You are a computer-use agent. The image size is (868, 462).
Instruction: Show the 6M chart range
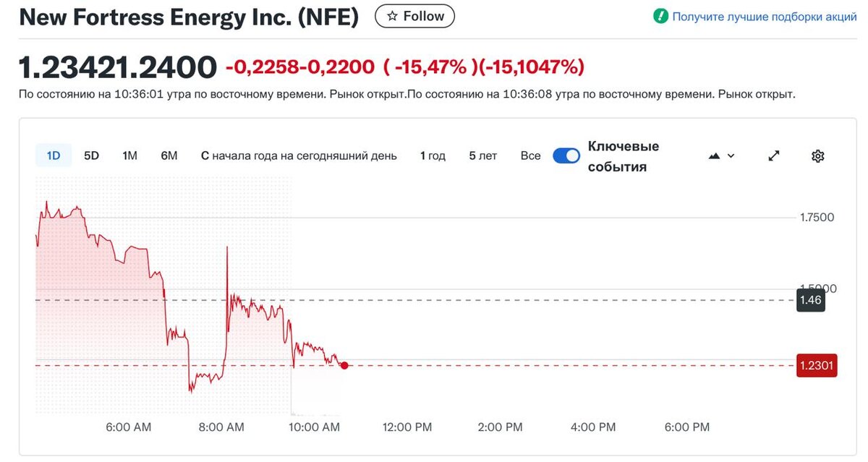169,155
